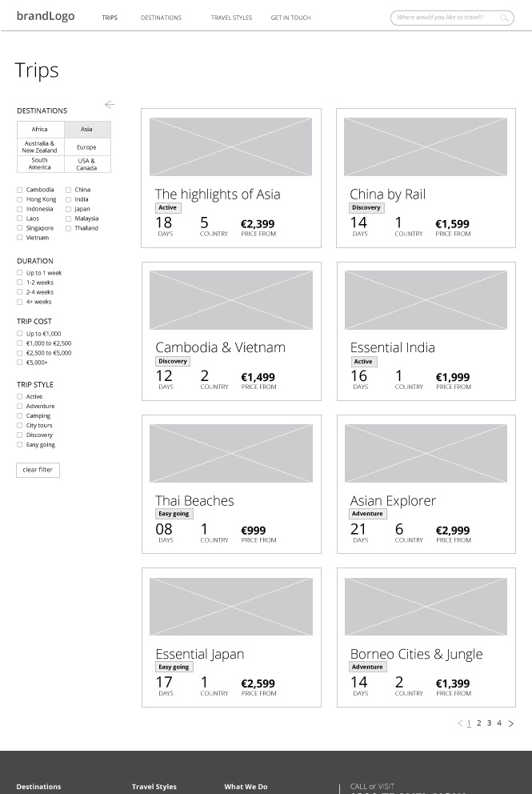Check the Japan destination checkbox

pos(67,209)
